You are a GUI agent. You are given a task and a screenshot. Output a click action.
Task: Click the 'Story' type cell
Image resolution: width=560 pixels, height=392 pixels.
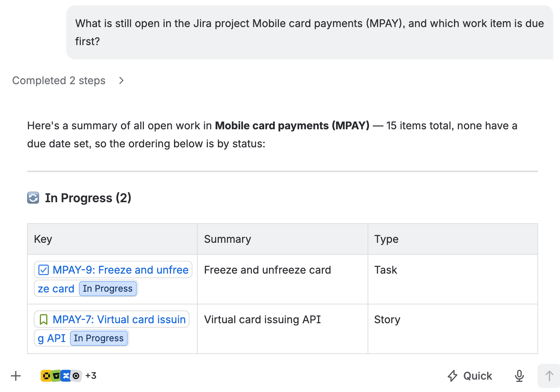453,329
